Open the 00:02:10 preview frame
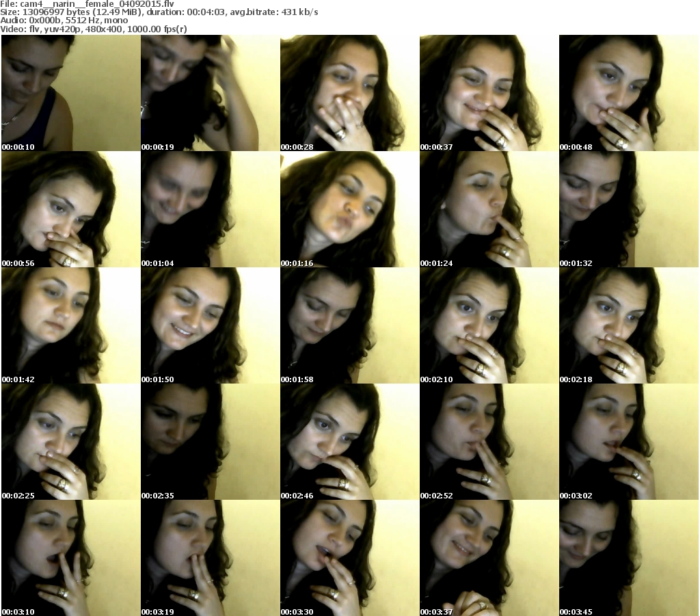700x616 pixels. (x=489, y=325)
